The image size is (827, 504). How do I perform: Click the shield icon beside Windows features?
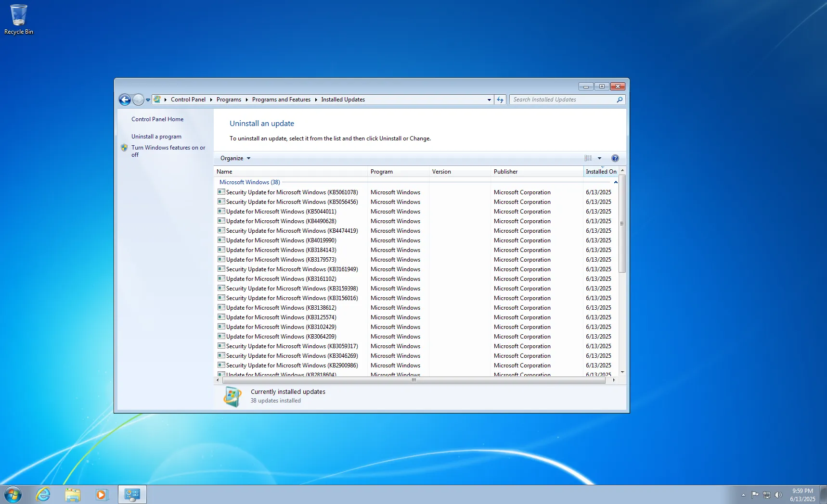124,148
